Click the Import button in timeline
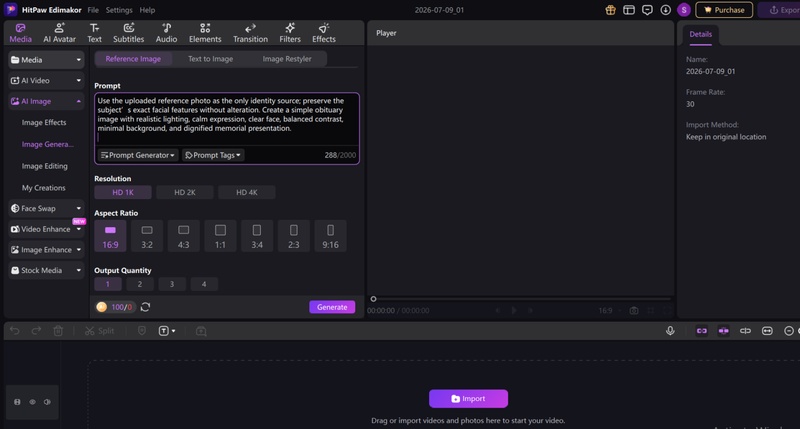 coord(468,398)
